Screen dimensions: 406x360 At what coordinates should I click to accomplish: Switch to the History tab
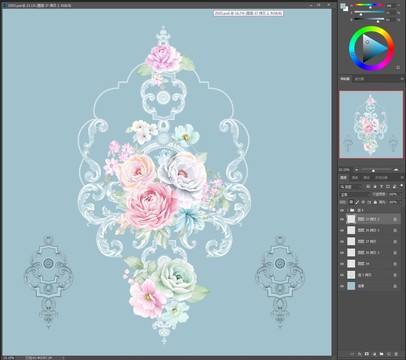[x=381, y=178]
